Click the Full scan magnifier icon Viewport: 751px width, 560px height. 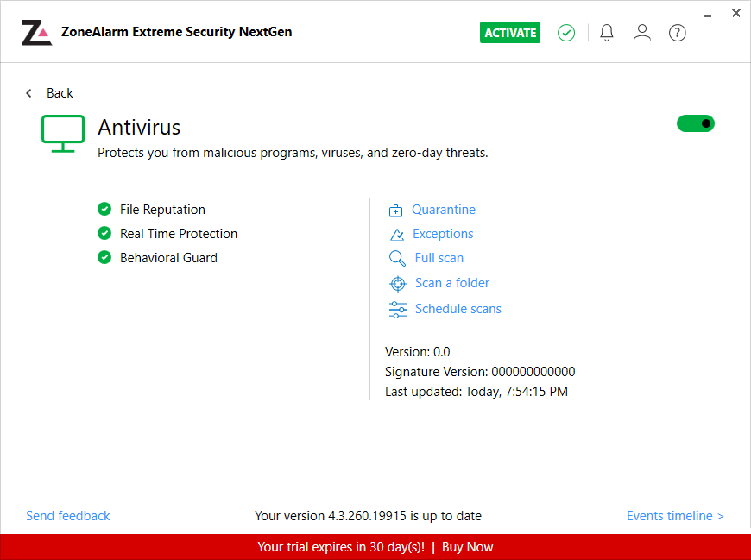pyautogui.click(x=397, y=258)
